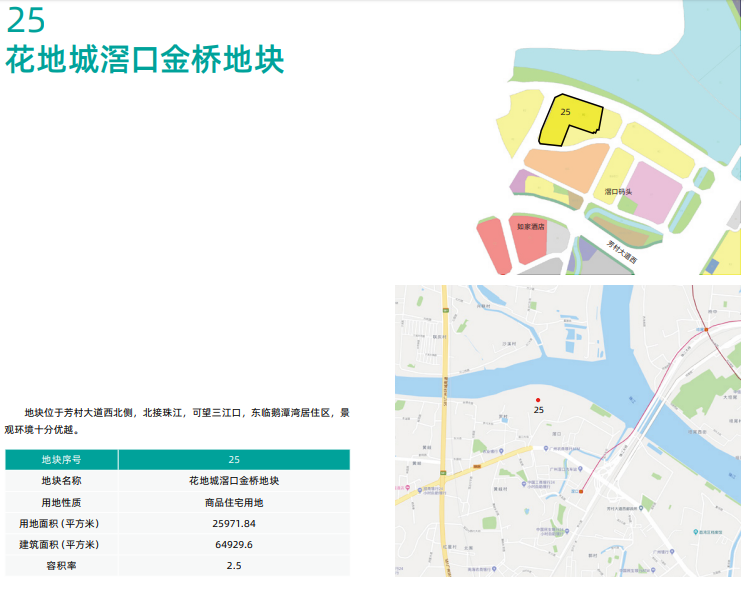
Task: Click the building area value 64929.6
Action: tap(234, 544)
